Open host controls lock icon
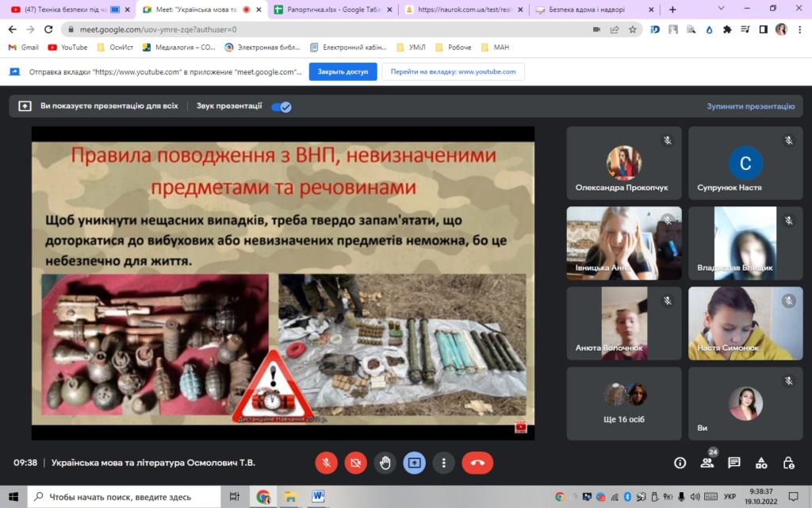The width and height of the screenshot is (812, 508). click(x=788, y=463)
